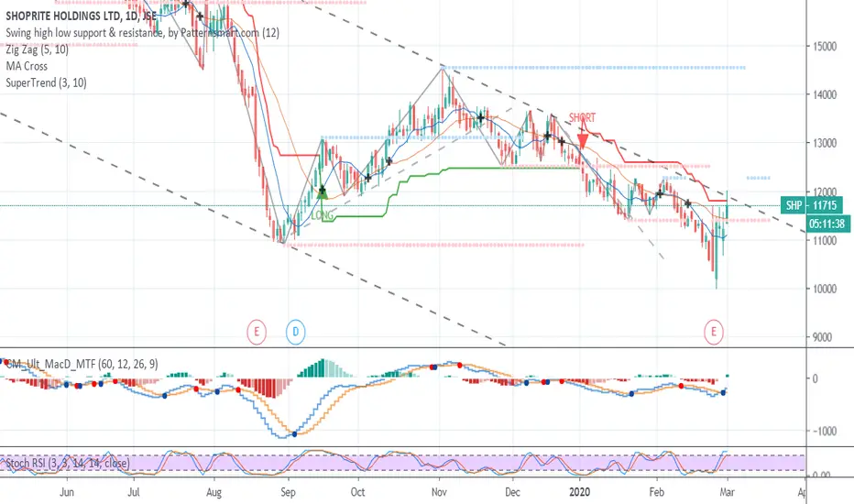Click the Dec label on time axis
This screenshot has width=854, height=504.
tap(512, 492)
